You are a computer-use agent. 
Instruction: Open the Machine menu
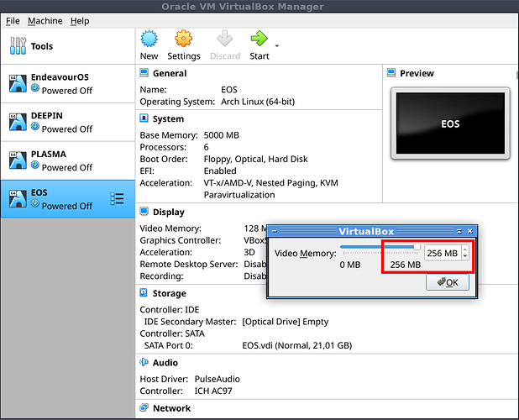tap(45, 20)
